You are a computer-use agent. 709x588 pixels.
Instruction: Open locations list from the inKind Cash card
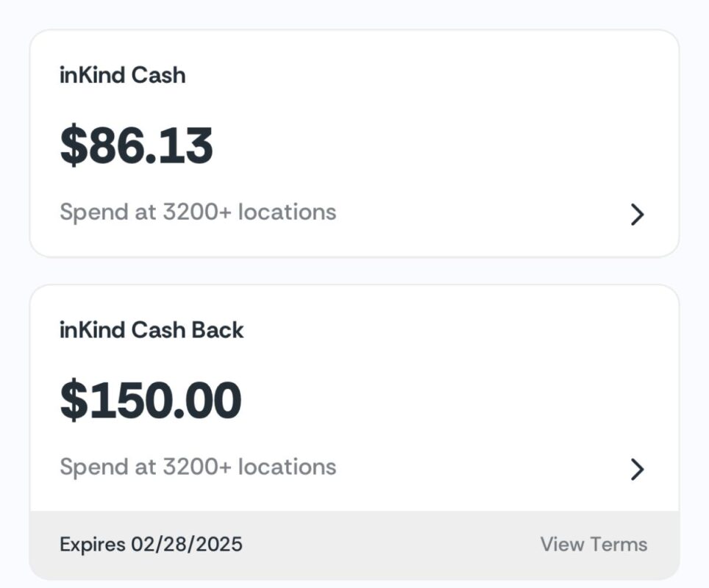point(198,212)
